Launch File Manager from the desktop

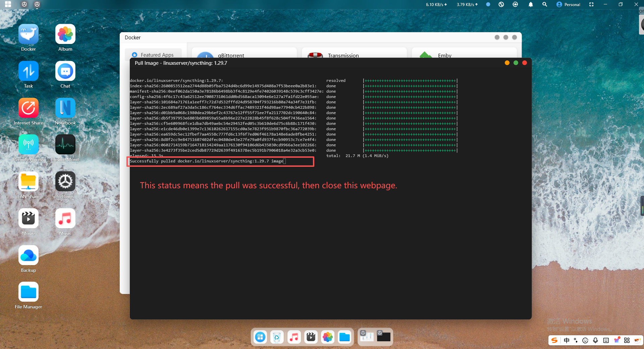[29, 292]
